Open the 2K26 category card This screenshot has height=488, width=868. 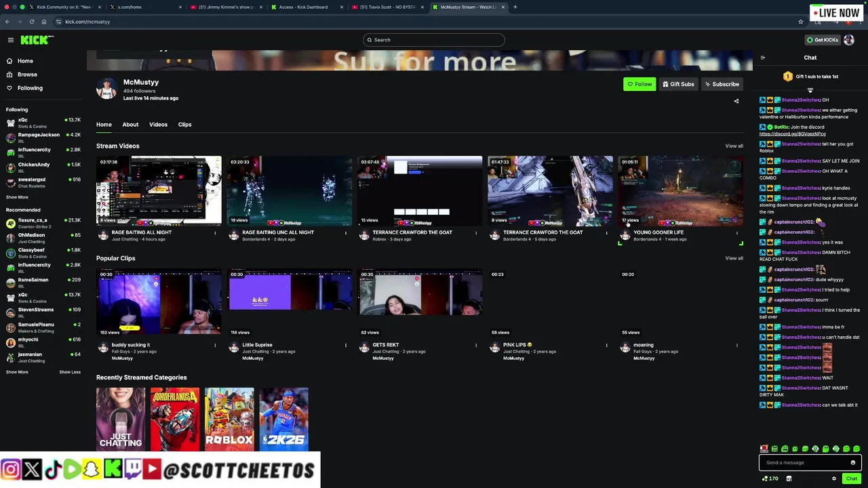click(283, 420)
